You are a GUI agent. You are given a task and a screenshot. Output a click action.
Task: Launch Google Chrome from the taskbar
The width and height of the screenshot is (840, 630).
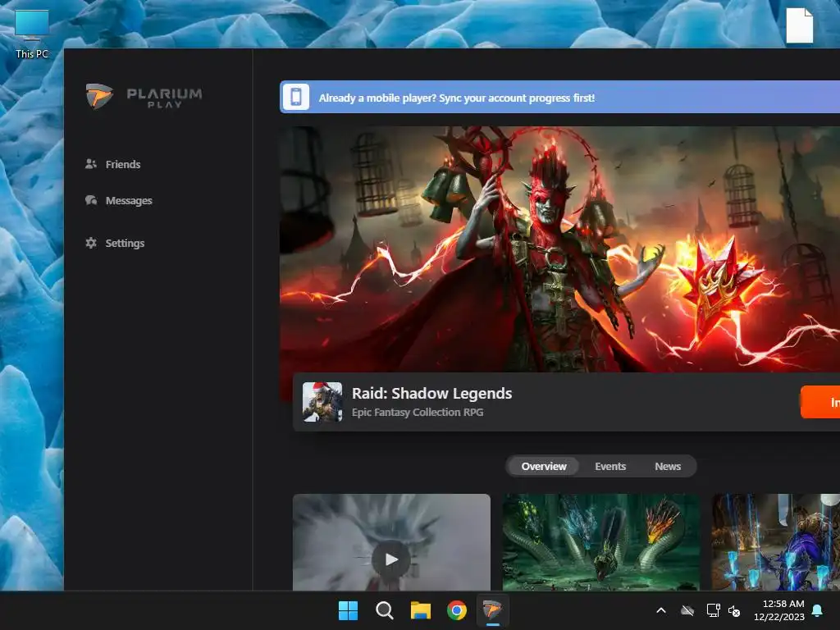tap(457, 610)
